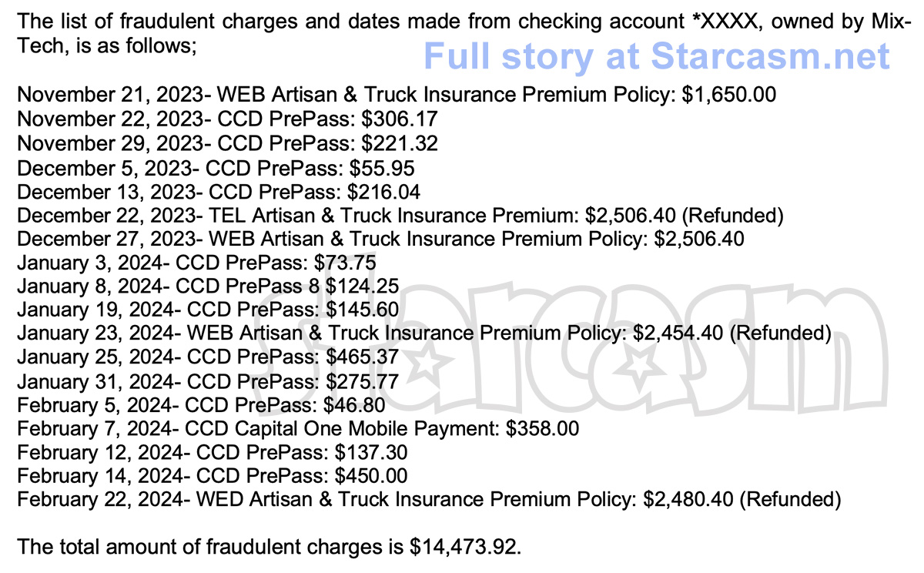Select the December 27 WEB $2,506.40 line
Viewport: 924px width, 573px height.
[x=380, y=239]
